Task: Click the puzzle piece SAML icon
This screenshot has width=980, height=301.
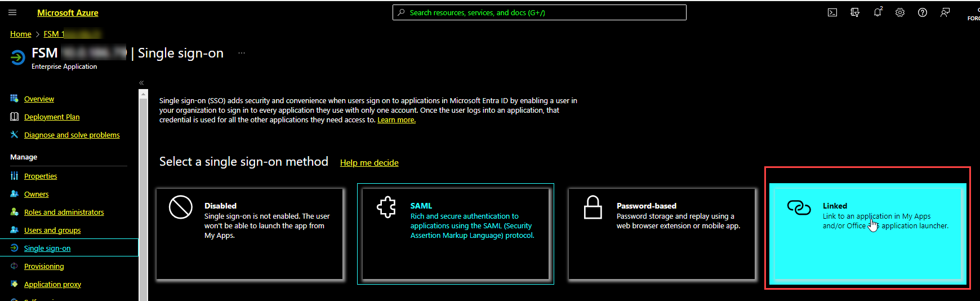Action: (x=386, y=207)
